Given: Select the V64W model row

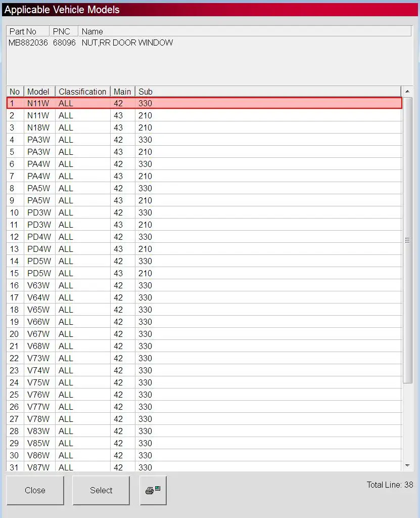Looking at the screenshot, I should (204, 297).
